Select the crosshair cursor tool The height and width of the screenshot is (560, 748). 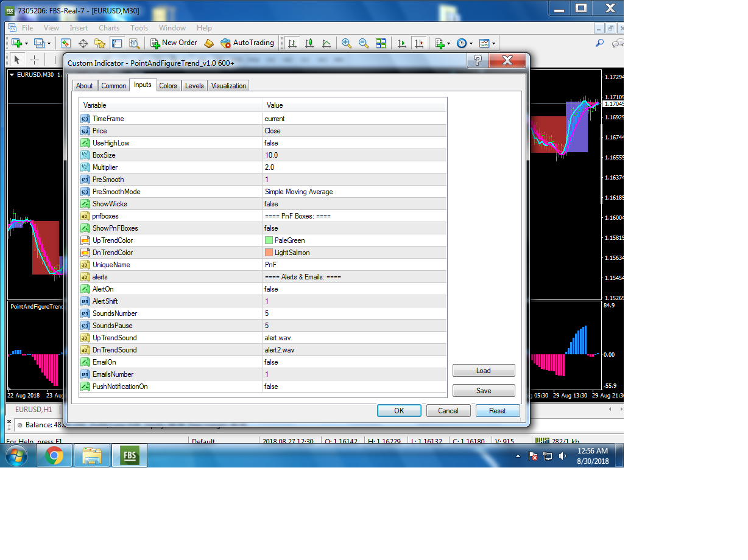(35, 60)
